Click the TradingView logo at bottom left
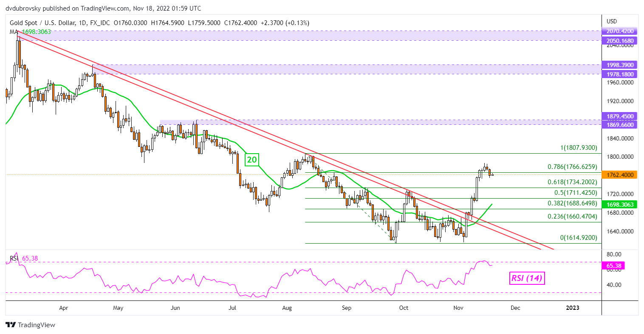Viewport: 644px width, 334px height. (30, 325)
